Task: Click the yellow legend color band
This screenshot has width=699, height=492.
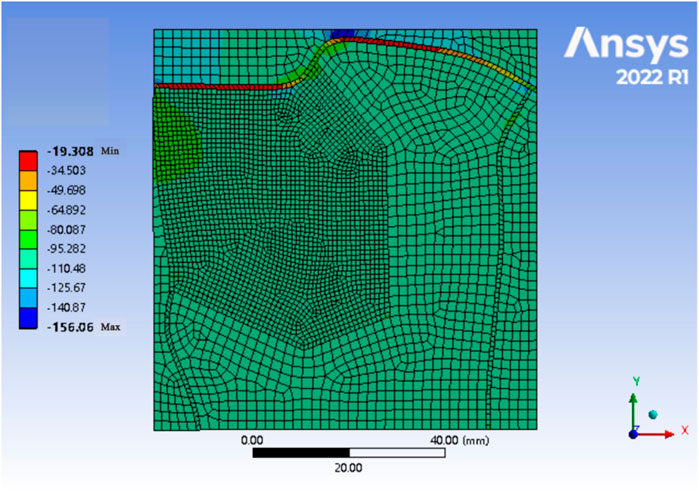Action: click(28, 200)
